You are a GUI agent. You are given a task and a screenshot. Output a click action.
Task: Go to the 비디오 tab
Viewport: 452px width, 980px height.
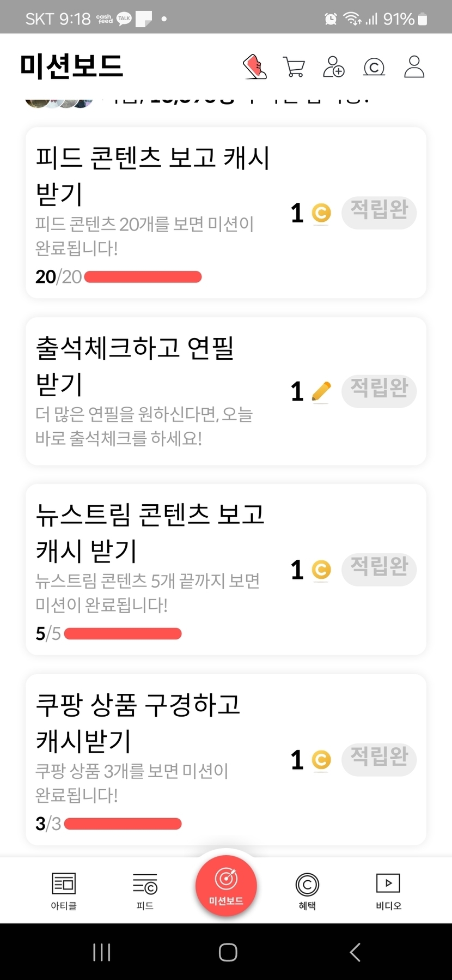pyautogui.click(x=388, y=891)
